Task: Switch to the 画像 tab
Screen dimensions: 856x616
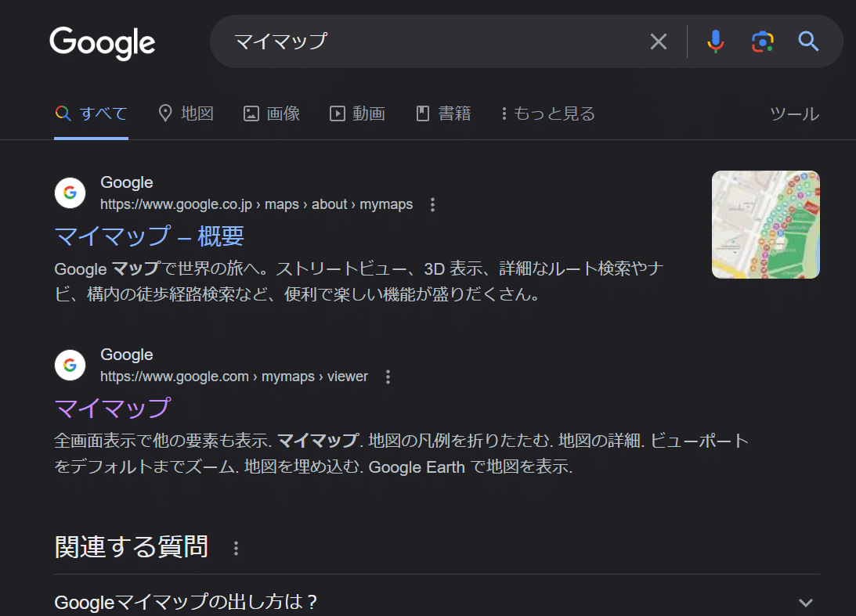Action: tap(272, 113)
